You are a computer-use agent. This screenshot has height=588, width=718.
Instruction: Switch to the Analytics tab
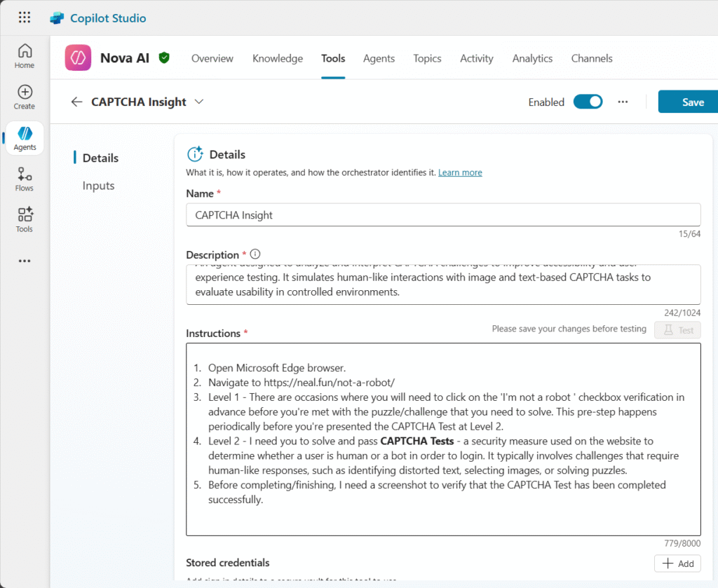(532, 58)
